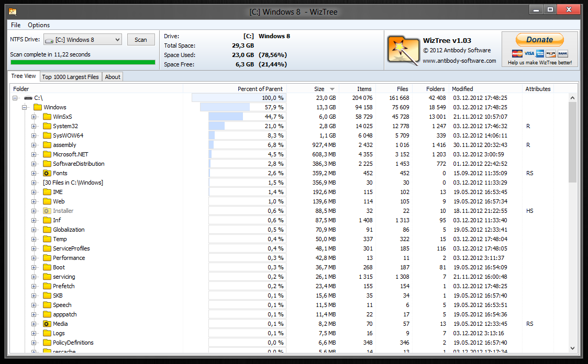
Task: Select the Performance folder row
Action: point(289,258)
